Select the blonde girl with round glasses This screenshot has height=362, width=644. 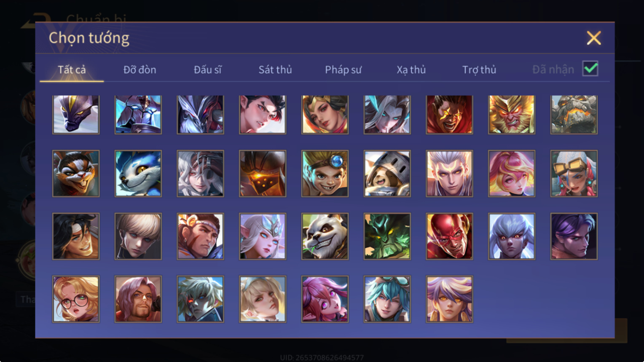[76, 299]
